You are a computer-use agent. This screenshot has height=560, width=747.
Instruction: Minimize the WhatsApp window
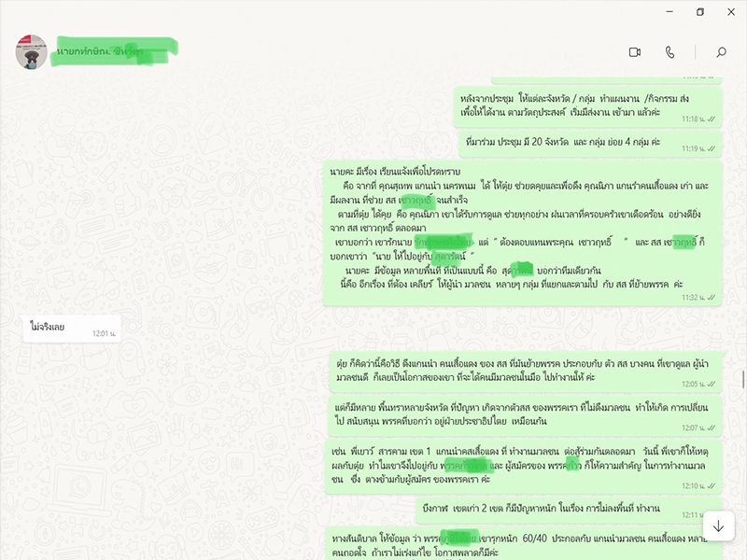tap(669, 11)
